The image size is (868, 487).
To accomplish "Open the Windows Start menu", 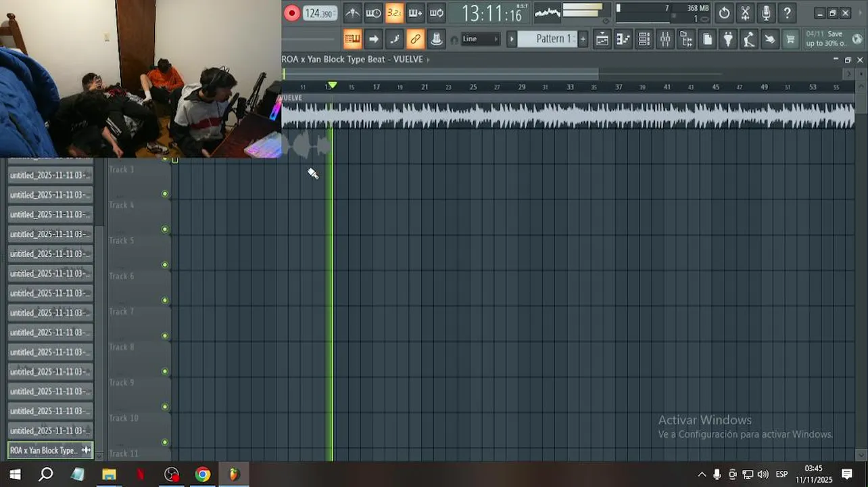I will (15, 474).
